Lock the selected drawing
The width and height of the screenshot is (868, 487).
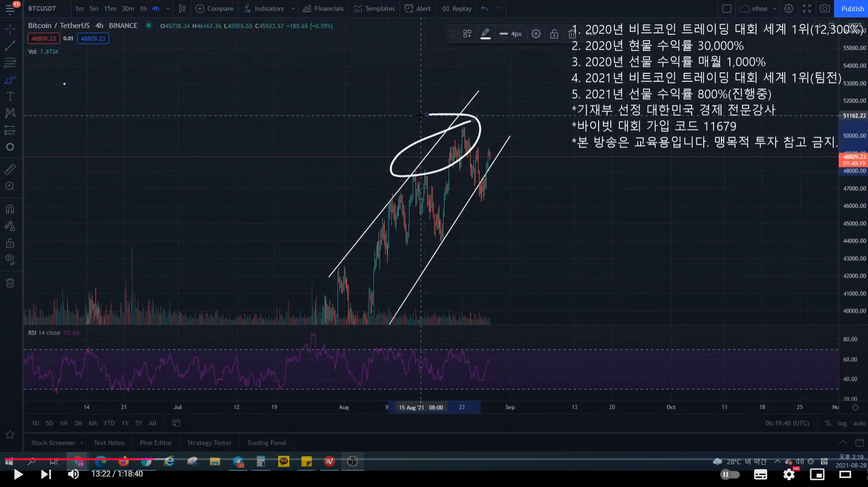pyautogui.click(x=554, y=34)
